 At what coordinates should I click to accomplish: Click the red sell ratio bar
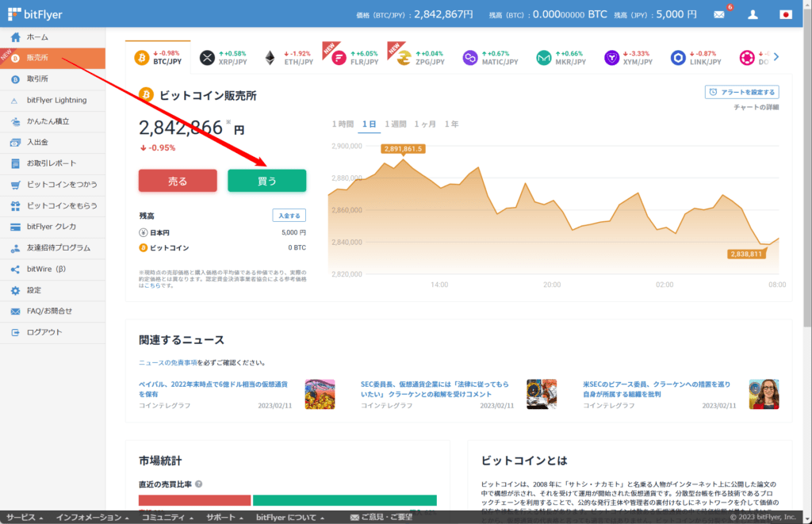pyautogui.click(x=195, y=500)
